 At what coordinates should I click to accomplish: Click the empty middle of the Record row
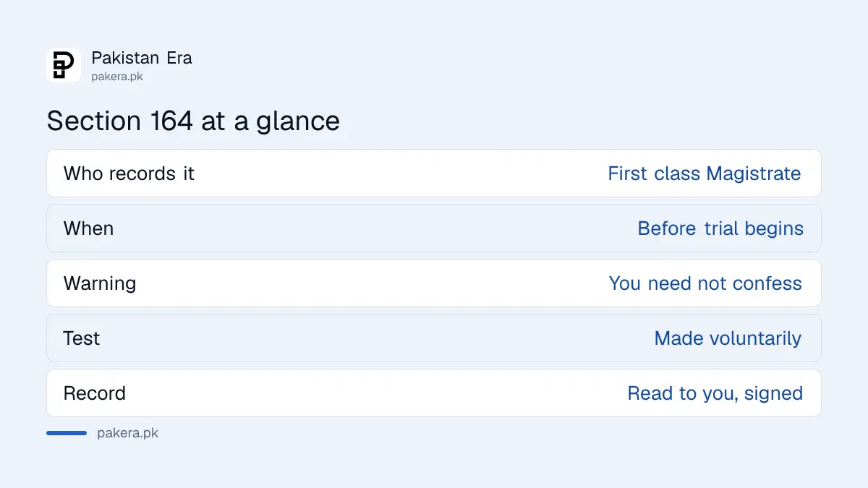pos(376,393)
